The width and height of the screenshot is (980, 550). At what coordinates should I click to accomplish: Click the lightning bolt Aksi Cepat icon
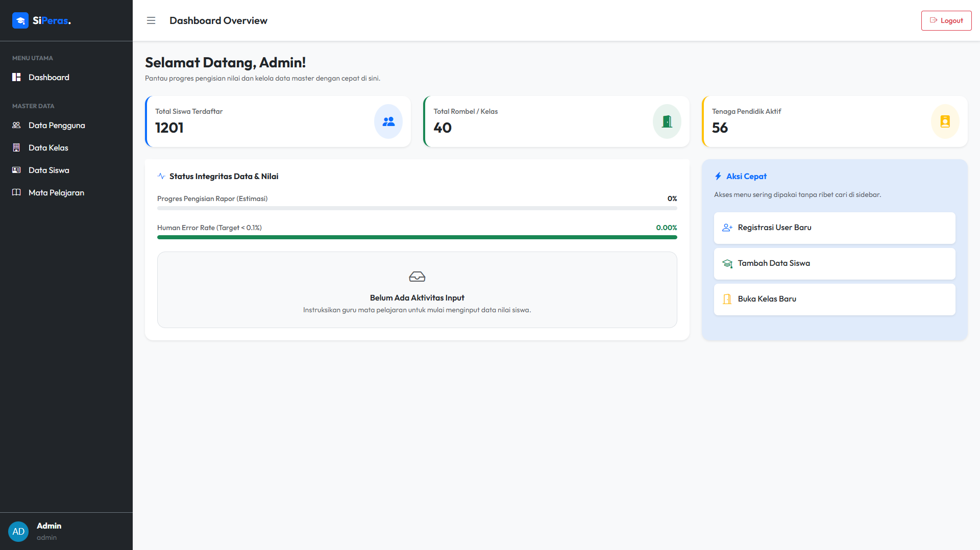(718, 176)
